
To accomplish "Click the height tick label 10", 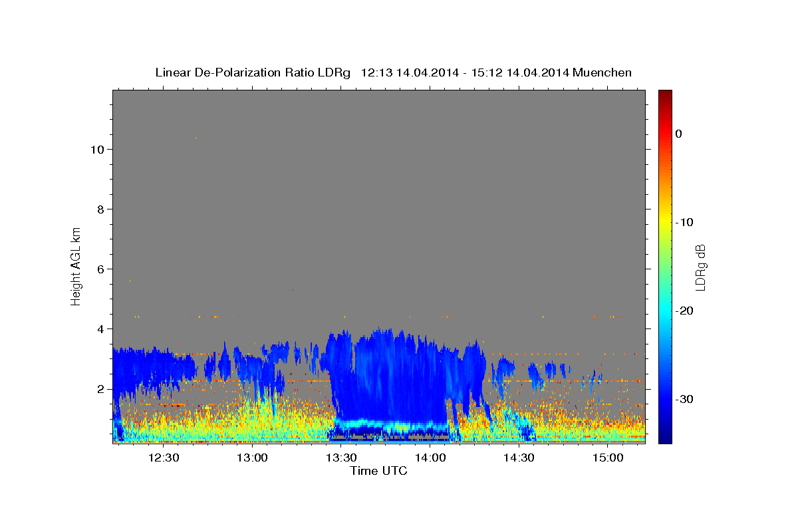I will coord(96,150).
